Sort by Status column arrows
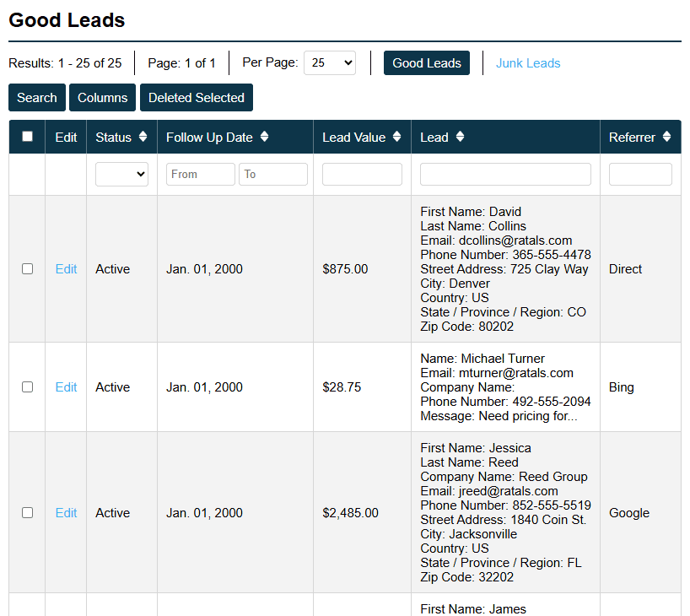Viewport: 690px width, 616px height. coord(143,137)
